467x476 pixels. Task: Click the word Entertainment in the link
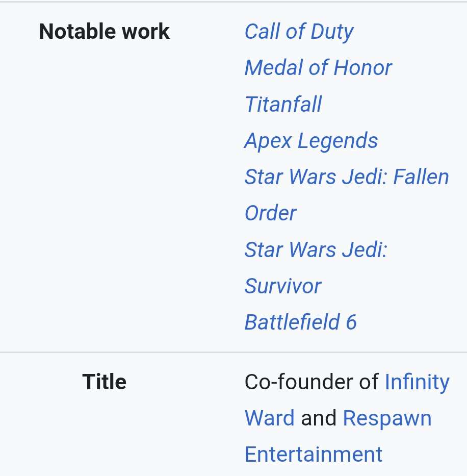[x=314, y=455]
